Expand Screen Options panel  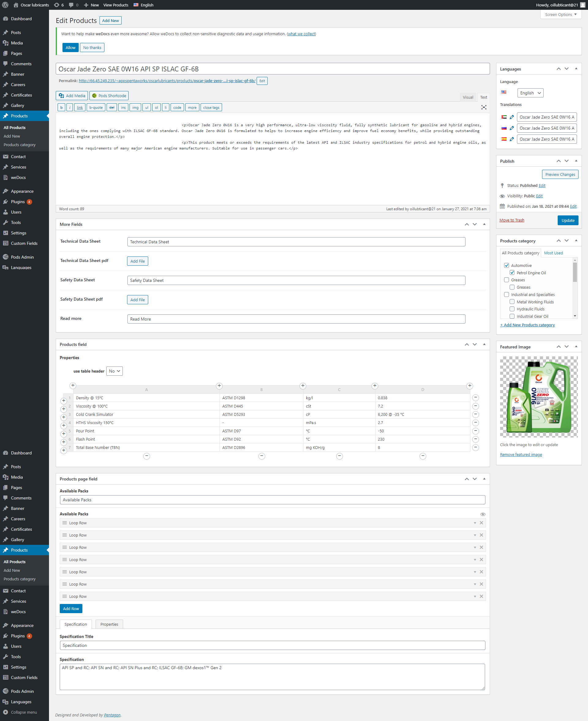pos(560,15)
